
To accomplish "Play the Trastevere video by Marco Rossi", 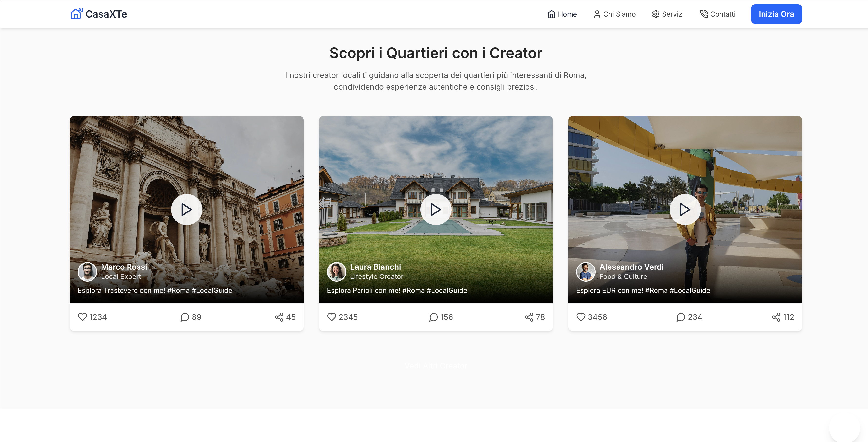I will click(186, 210).
